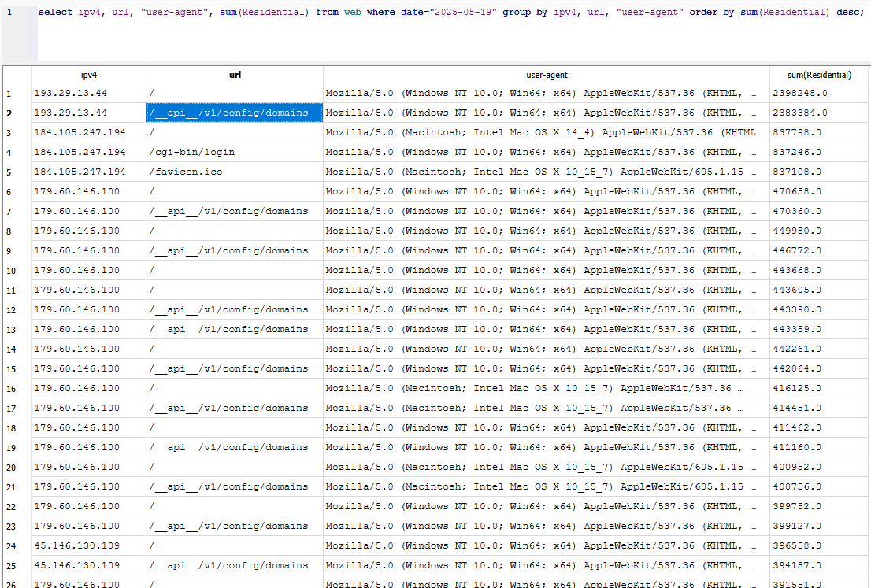Select the 45.146.130.109 cell in row 24

[x=77, y=545]
